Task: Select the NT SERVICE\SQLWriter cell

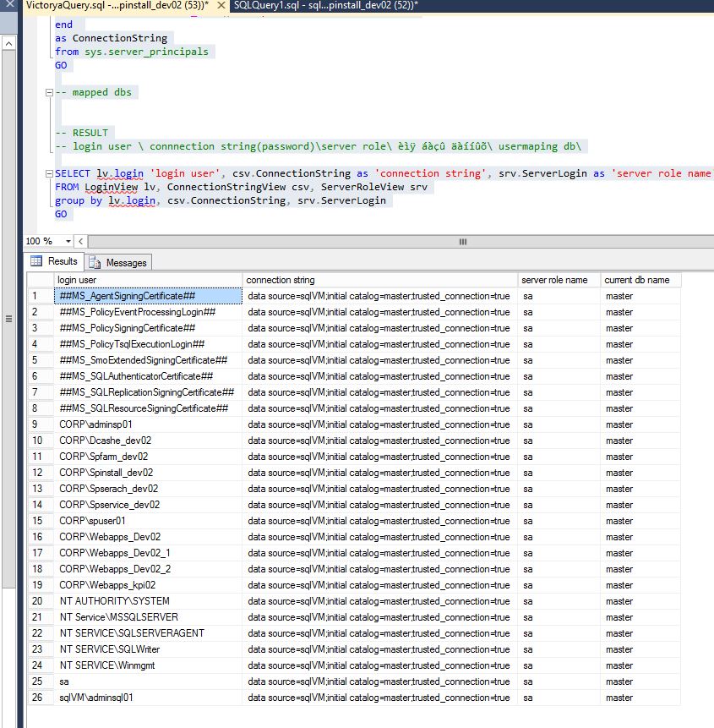Action: [x=148, y=649]
